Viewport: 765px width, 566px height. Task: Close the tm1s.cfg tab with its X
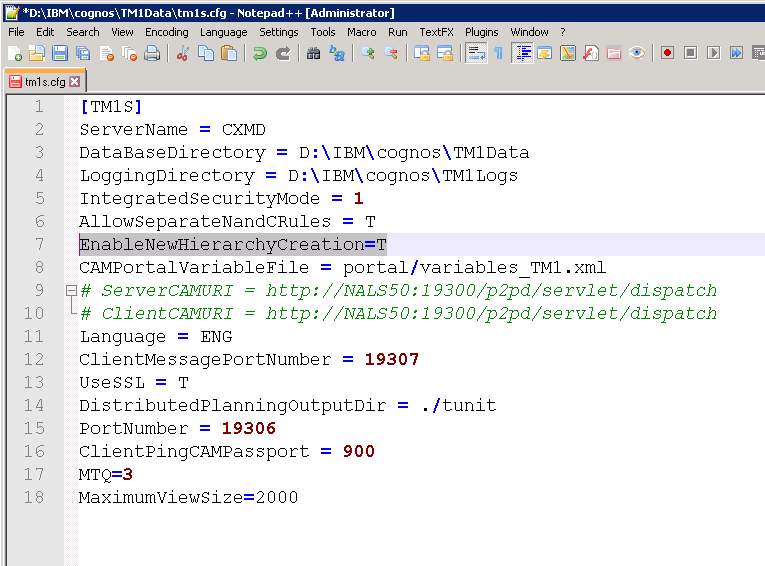point(75,81)
